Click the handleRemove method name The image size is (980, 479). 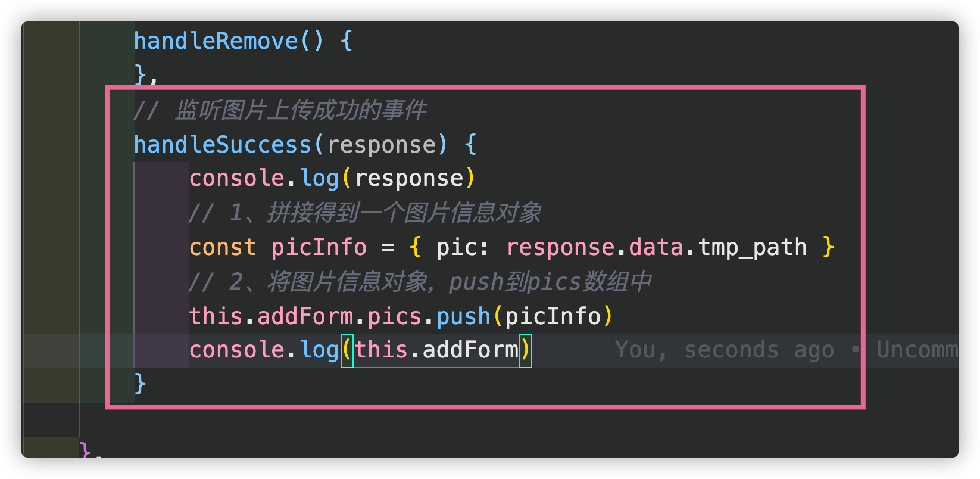216,41
